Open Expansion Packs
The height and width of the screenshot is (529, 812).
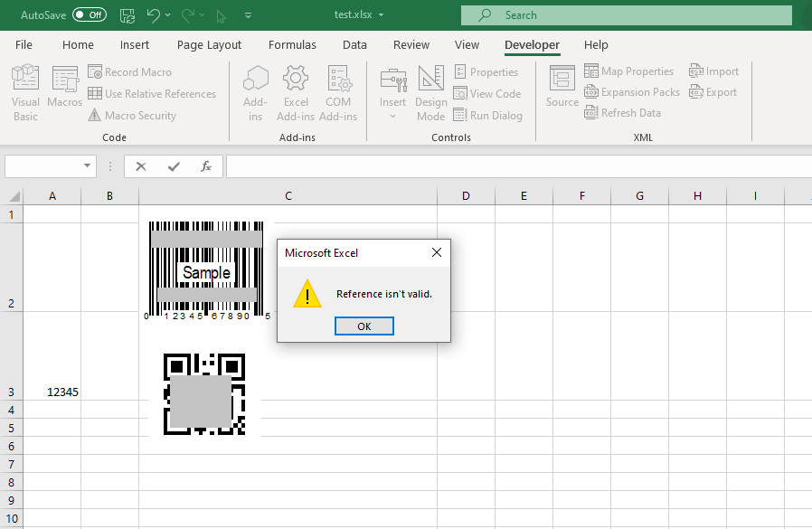point(632,92)
